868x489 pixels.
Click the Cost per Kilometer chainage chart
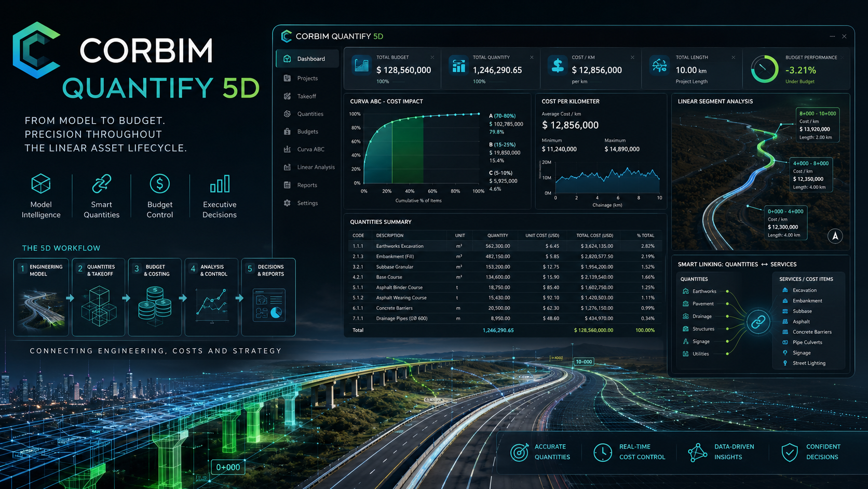coord(607,179)
